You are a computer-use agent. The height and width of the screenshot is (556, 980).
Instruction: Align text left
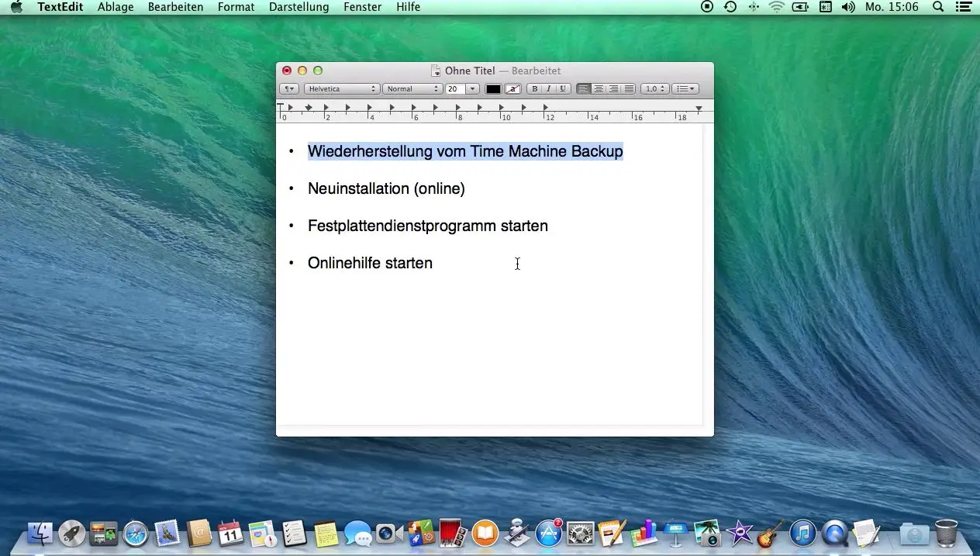pos(584,89)
